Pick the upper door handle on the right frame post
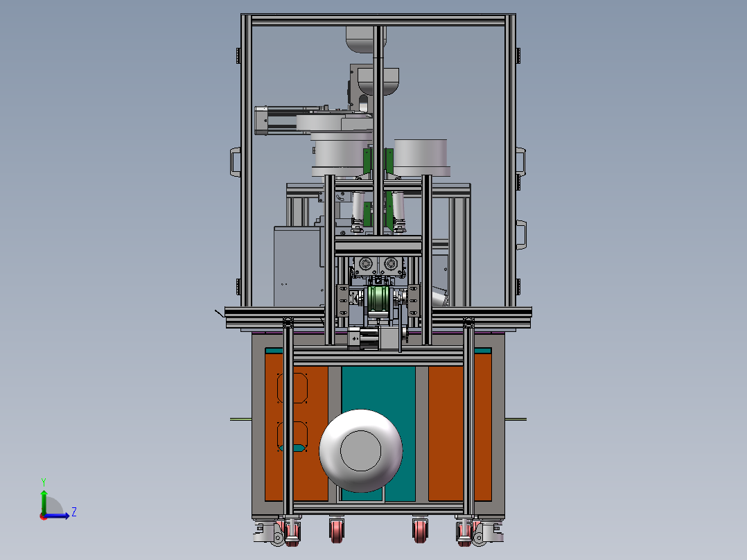Image resolution: width=747 pixels, height=560 pixels. [520, 162]
